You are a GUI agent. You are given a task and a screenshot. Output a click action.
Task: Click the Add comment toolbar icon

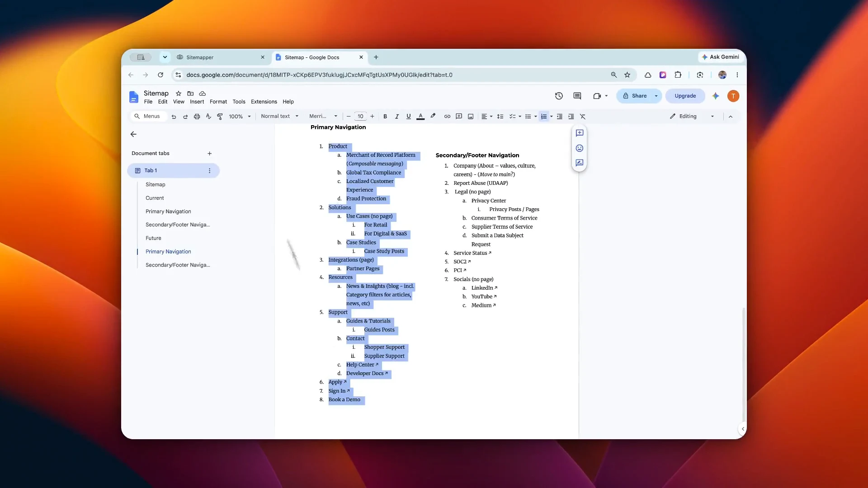point(459,117)
